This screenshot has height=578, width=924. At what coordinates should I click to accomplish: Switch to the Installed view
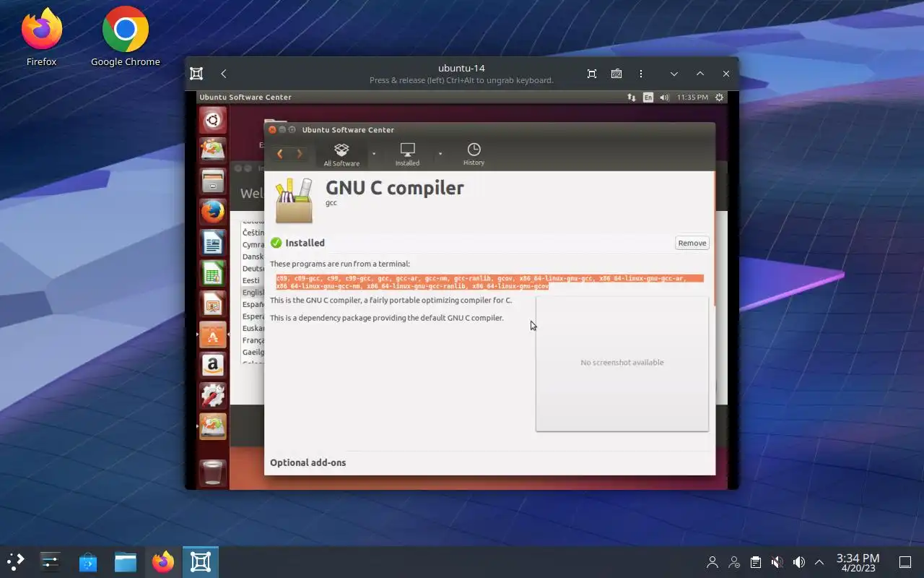[407, 154]
